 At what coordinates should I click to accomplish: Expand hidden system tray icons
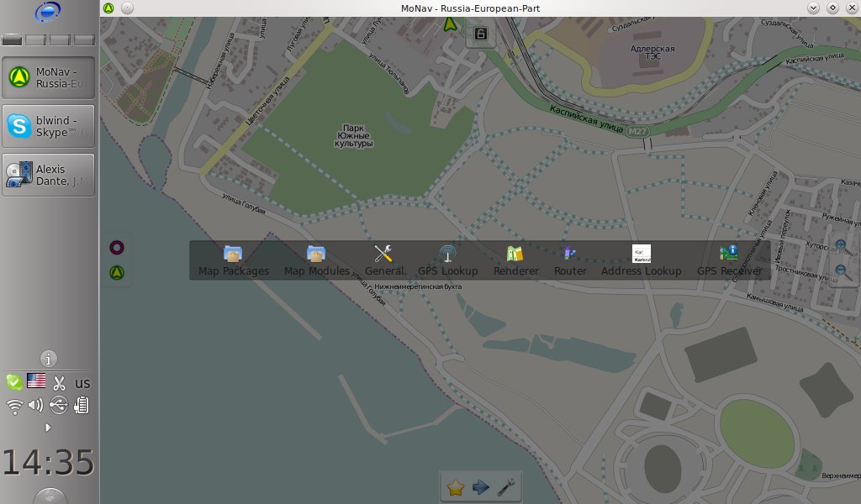pos(48,428)
